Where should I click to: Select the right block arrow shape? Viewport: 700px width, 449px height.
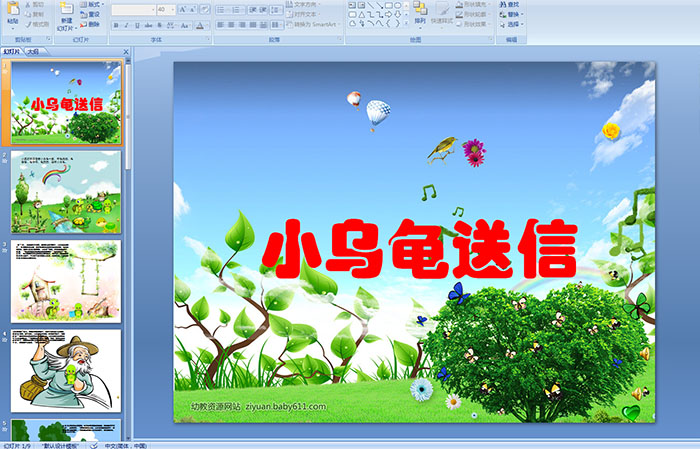point(389,14)
